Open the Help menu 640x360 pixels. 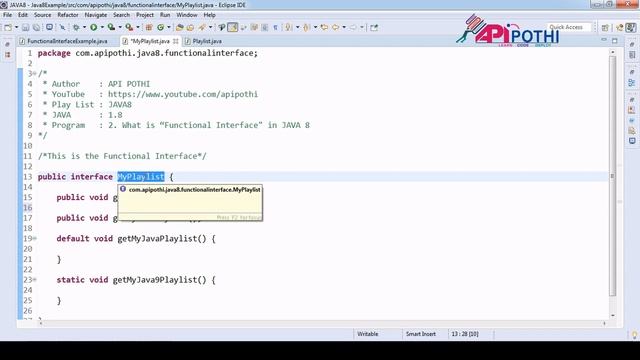pos(209,15)
